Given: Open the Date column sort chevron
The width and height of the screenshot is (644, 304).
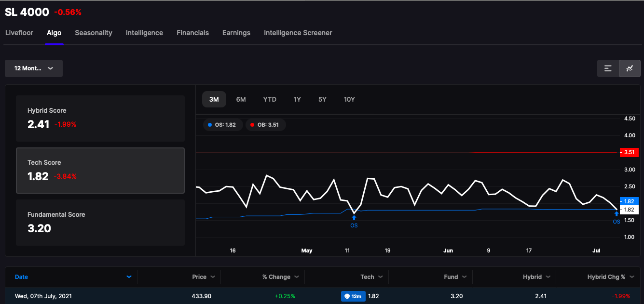Looking at the screenshot, I should pos(129,277).
